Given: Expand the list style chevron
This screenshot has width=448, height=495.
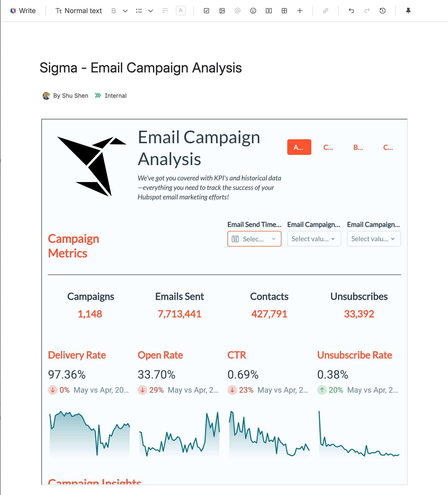Looking at the screenshot, I should 151,11.
